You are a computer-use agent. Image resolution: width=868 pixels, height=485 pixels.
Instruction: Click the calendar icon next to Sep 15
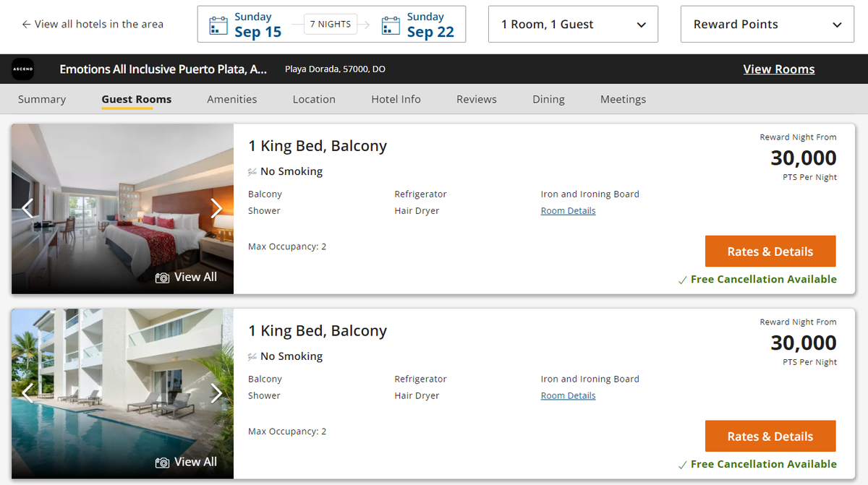pos(218,24)
